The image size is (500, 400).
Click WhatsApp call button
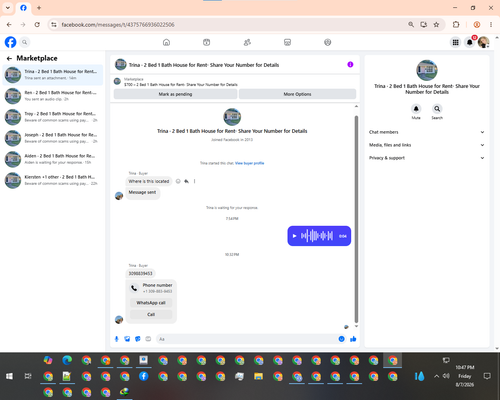[x=151, y=303]
